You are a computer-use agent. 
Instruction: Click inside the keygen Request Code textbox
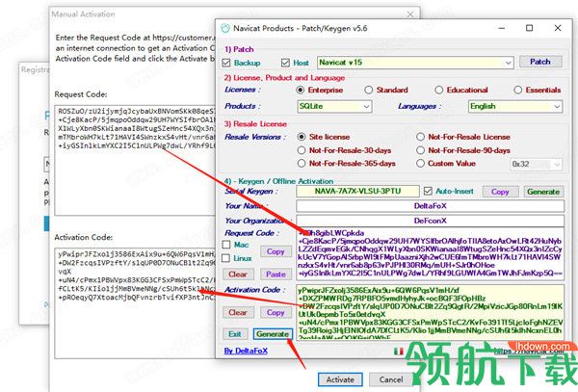tap(431, 253)
